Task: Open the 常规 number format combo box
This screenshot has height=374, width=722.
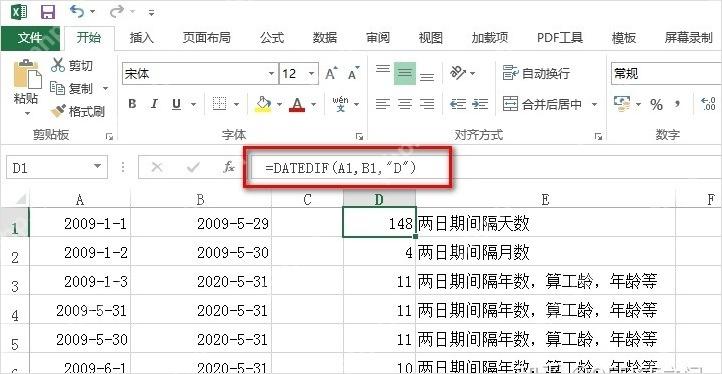Action: click(666, 74)
